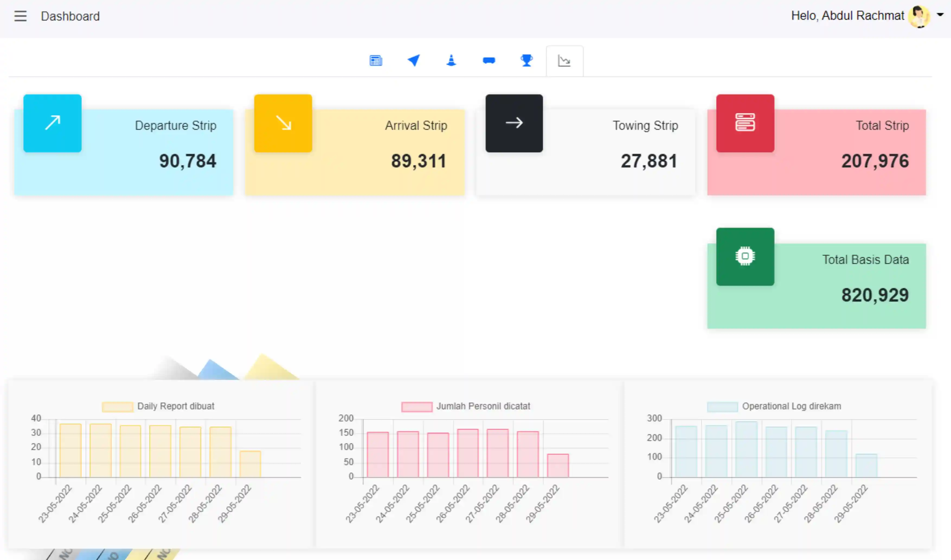The image size is (951, 560).
Task: Select the declining line chart tab
Action: click(x=564, y=61)
